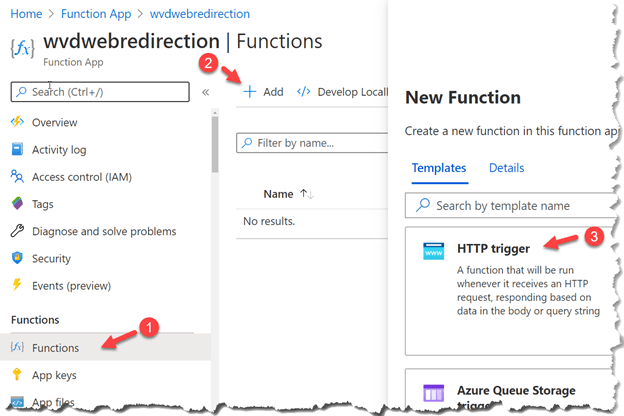
Task: Click the template search magnifier icon
Action: point(423,205)
